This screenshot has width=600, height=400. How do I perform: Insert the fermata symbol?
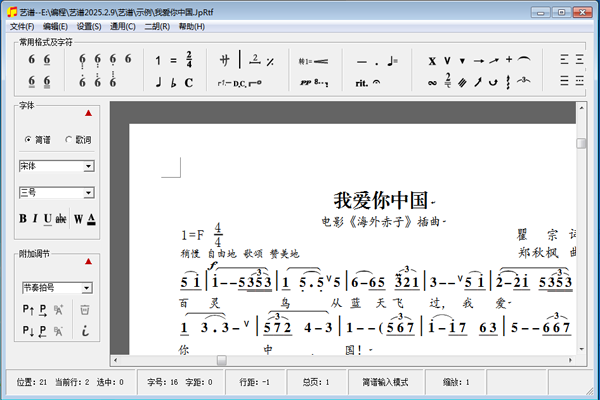click(377, 82)
